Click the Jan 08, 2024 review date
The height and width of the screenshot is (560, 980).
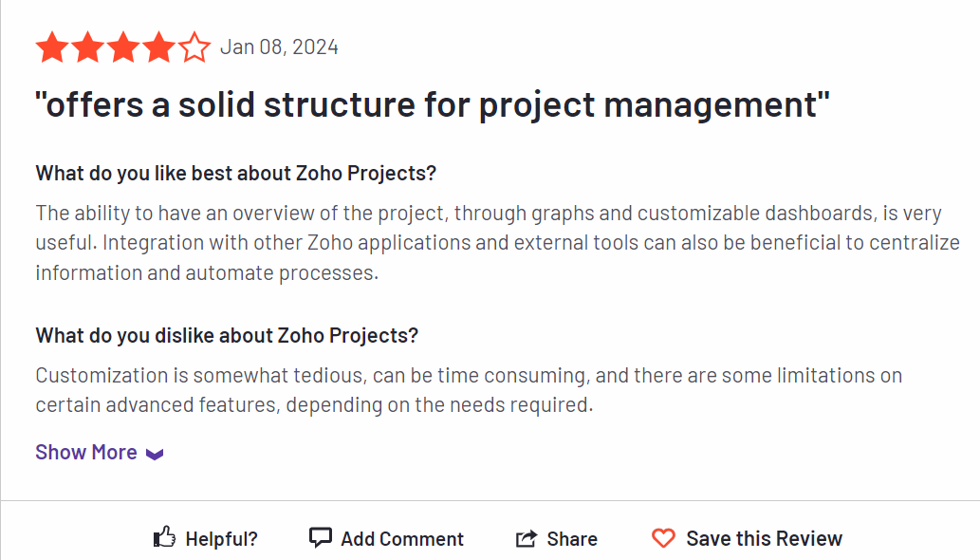(279, 47)
